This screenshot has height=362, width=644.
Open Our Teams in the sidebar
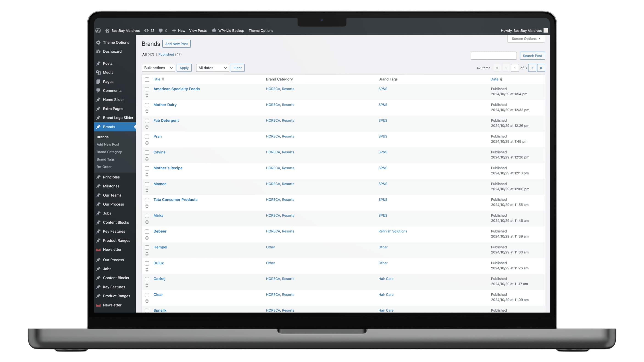(112, 195)
